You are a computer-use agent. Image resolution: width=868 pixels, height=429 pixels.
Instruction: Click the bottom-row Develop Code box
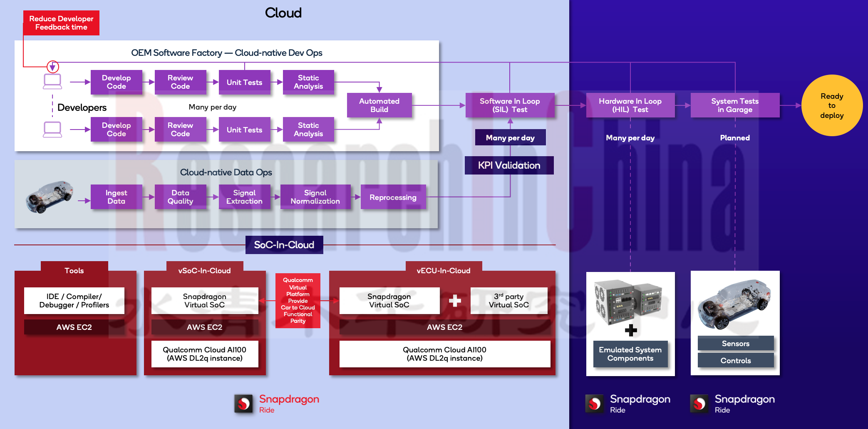(x=117, y=130)
